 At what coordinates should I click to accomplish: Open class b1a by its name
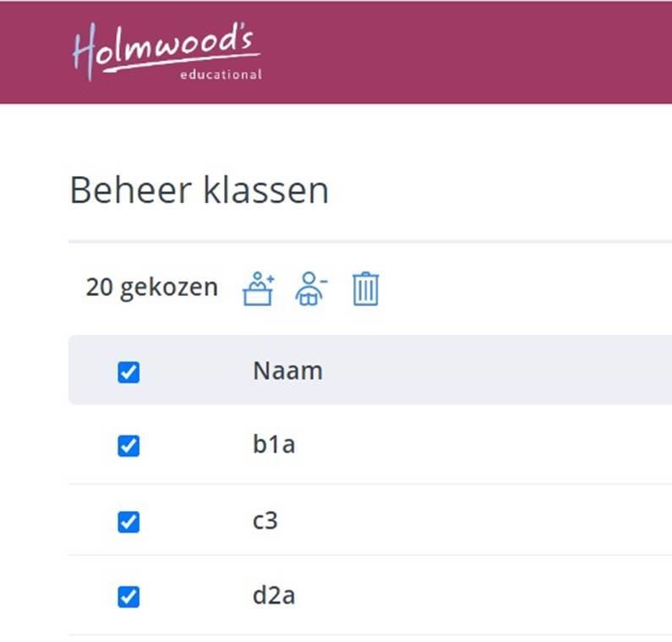[274, 444]
